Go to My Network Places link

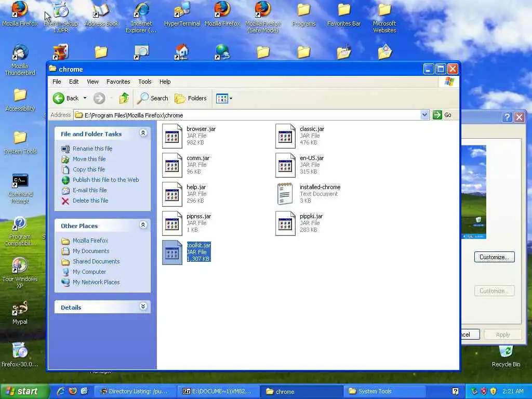tap(96, 282)
